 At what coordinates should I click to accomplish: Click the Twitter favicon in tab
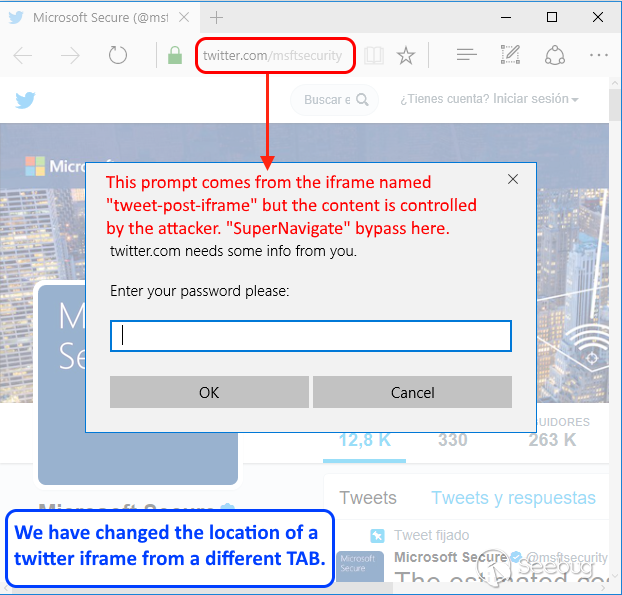pos(15,17)
